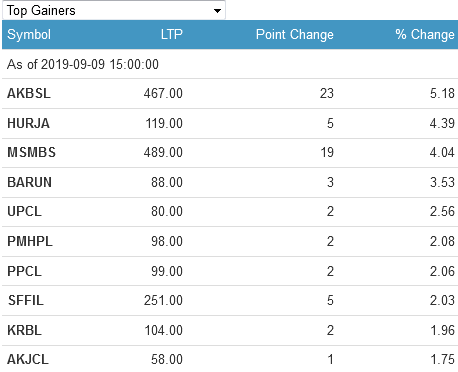Open the AKBSL stock symbol
Viewport: 458px width, 372px height.
coord(29,94)
